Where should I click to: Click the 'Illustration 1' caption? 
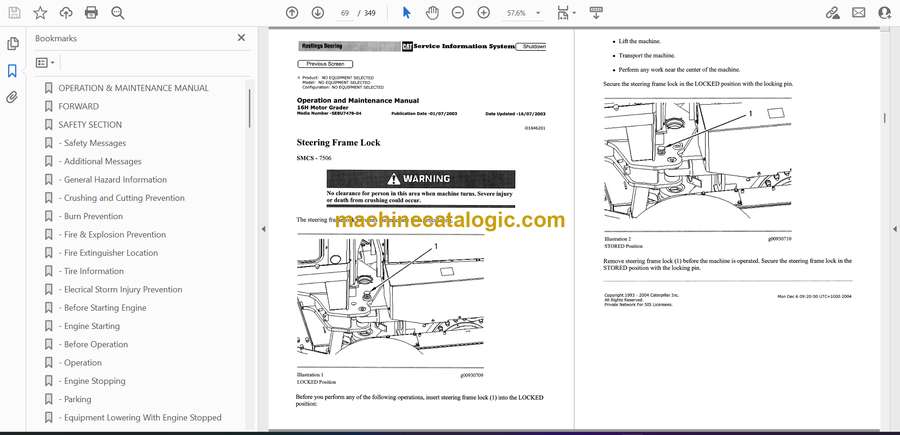click(310, 375)
